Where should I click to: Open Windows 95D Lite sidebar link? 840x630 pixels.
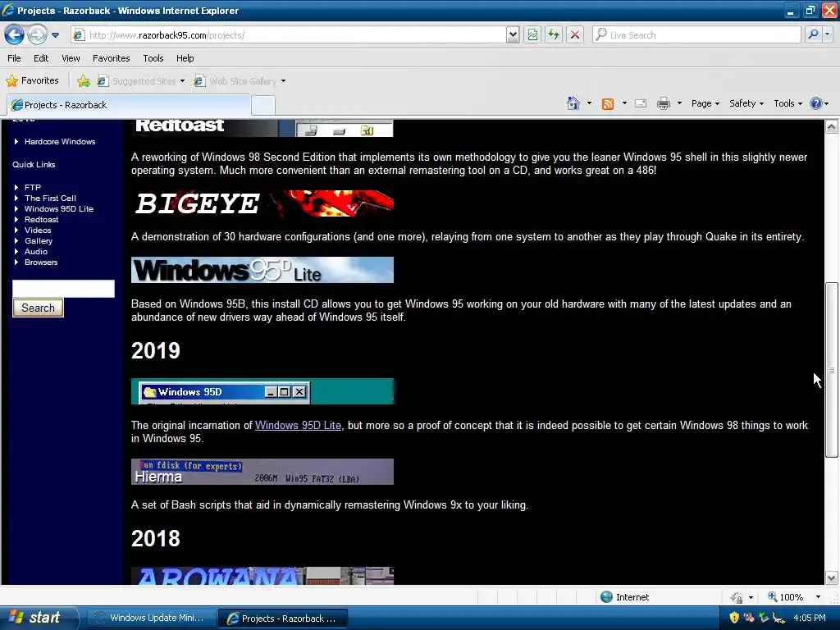tap(59, 209)
